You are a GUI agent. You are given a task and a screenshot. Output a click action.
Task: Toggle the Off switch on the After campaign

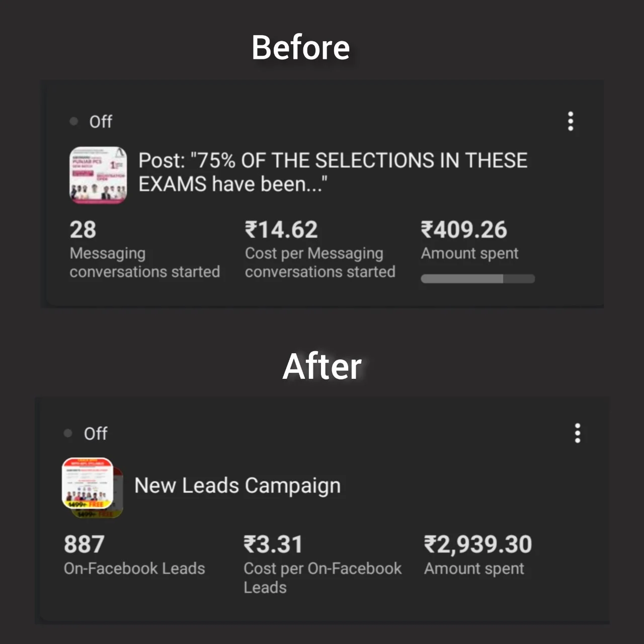(x=96, y=433)
